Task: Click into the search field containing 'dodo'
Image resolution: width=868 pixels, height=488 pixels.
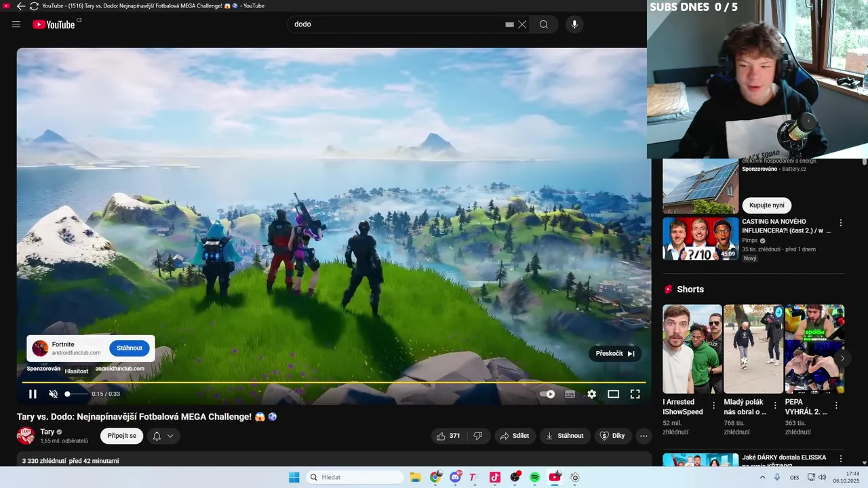Action: [397, 24]
